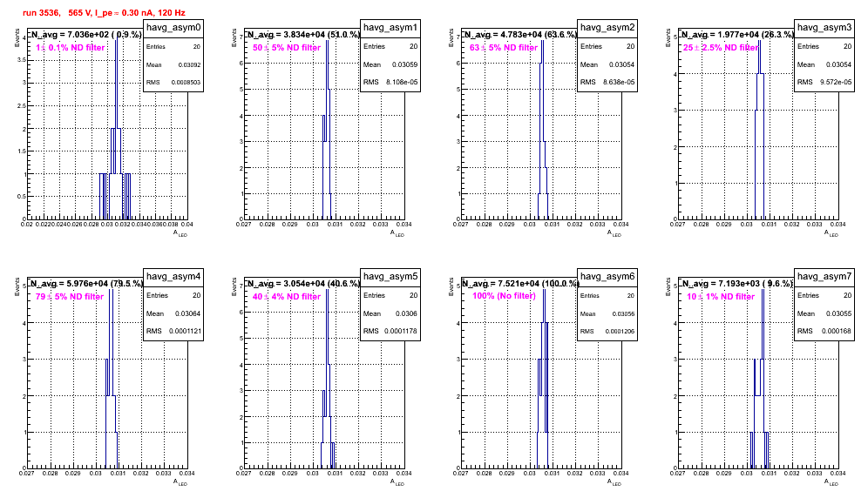868x498 pixels.
Task: Click the run 3536 header text
Action: coord(104,12)
